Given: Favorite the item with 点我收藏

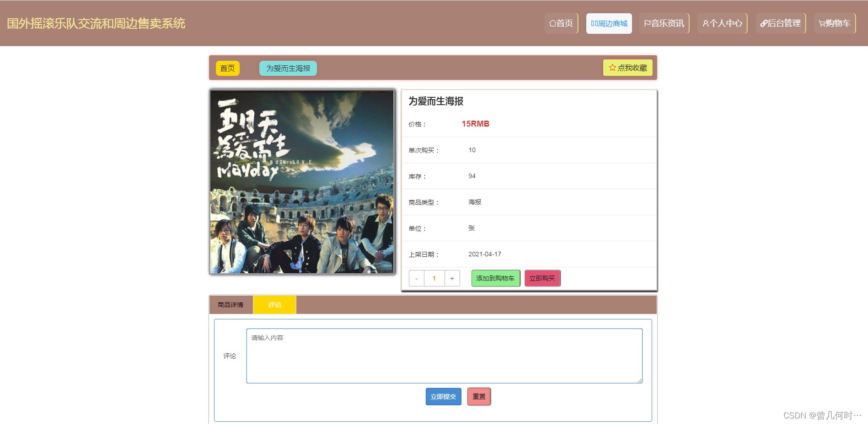Looking at the screenshot, I should (x=628, y=68).
